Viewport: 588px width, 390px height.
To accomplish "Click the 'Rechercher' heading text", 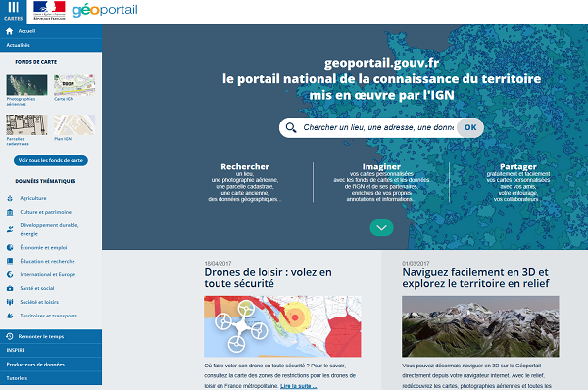I will click(245, 167).
